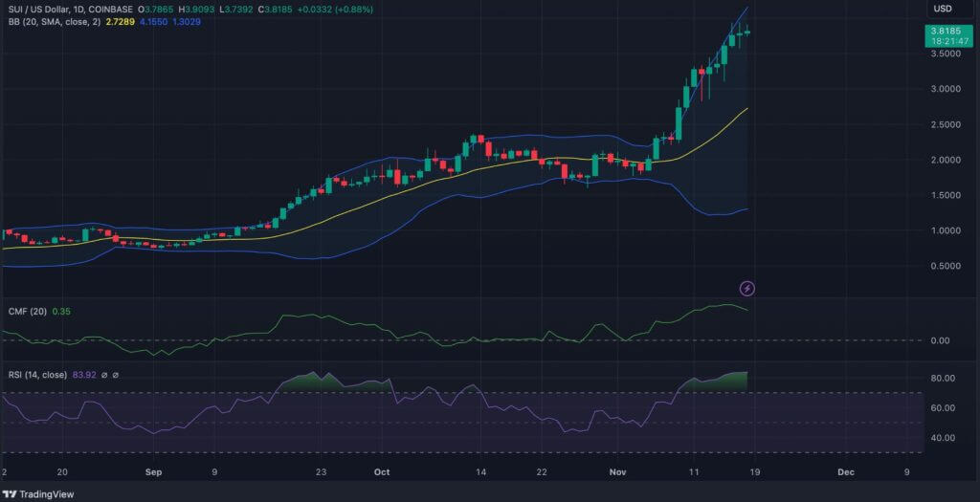980x502 pixels.
Task: Click the current price tag 3.8185
Action: tap(945, 30)
